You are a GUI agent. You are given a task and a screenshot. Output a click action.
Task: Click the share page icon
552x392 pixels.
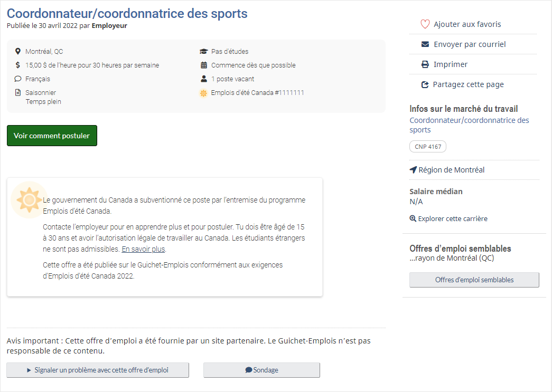425,84
